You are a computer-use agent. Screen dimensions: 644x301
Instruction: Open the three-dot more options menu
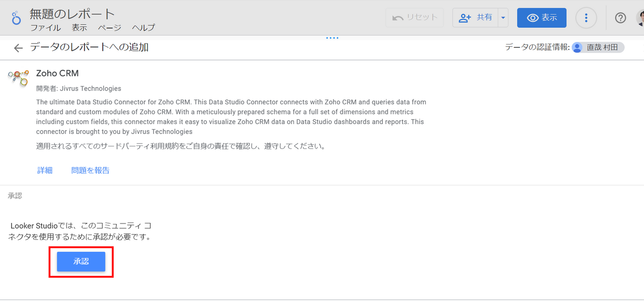[x=586, y=18]
